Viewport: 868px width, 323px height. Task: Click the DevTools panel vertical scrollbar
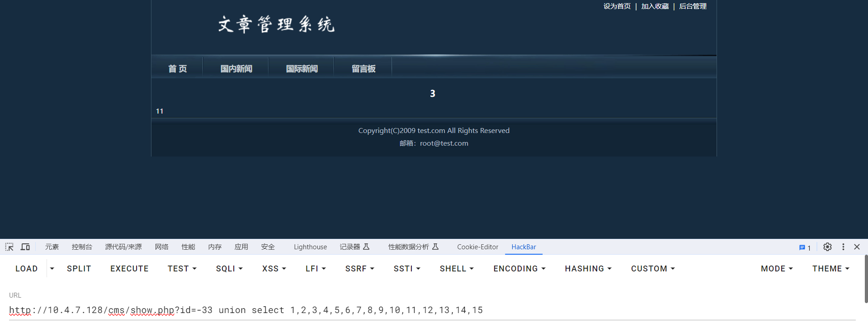[866, 279]
